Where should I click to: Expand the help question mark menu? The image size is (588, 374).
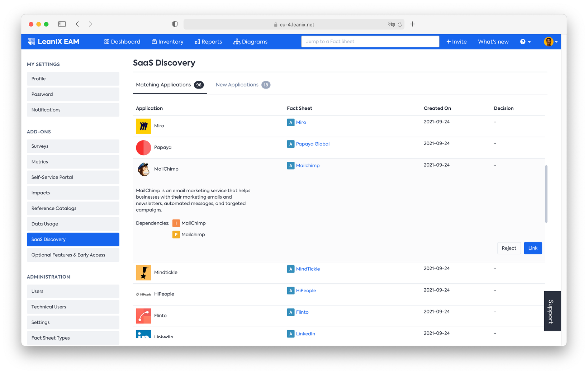[525, 42]
